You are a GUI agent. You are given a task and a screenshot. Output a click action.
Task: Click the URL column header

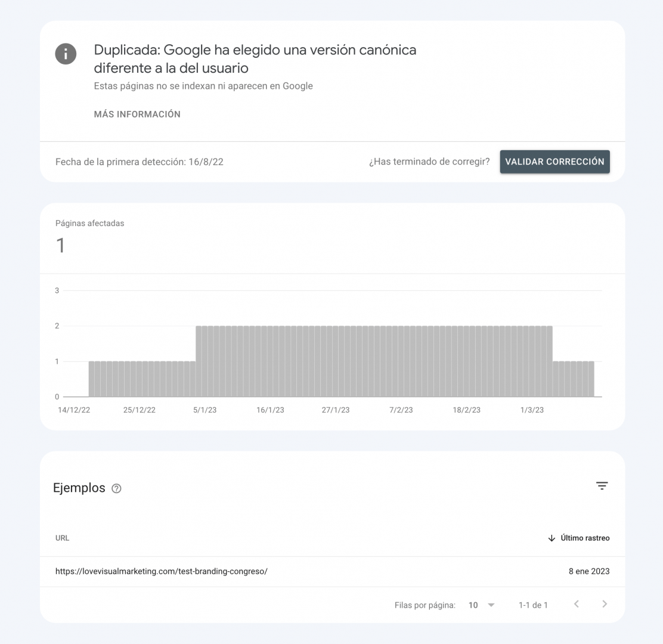click(62, 538)
